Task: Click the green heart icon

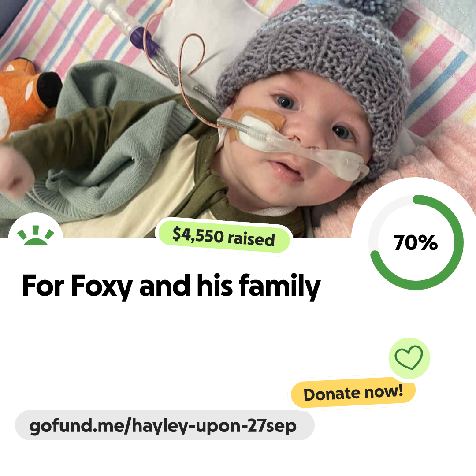Action: coord(409,357)
